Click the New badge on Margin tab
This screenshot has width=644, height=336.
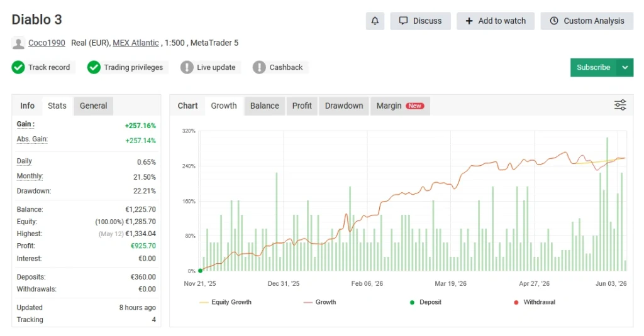tap(415, 106)
